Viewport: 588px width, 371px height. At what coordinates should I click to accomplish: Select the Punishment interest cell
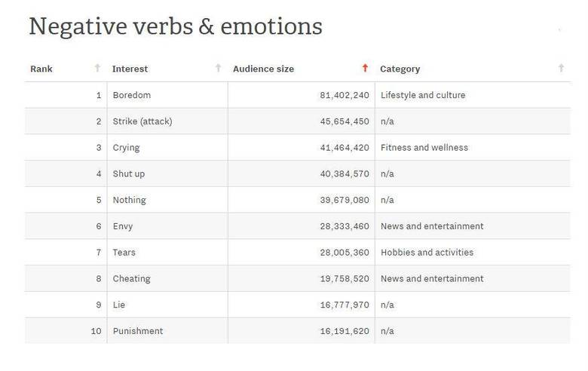click(x=138, y=331)
